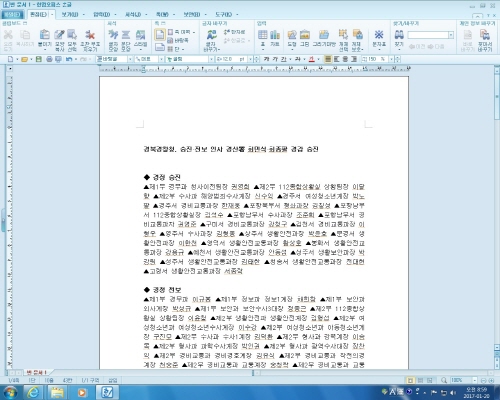Click the document tab at bottom left
Screen dimensions: 500x400
point(36,372)
